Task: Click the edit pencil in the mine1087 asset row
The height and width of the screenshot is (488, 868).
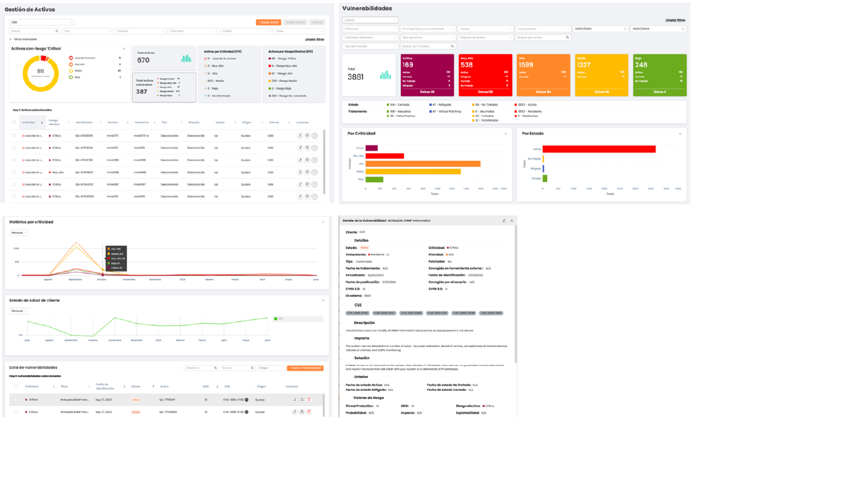Action: [x=300, y=184]
